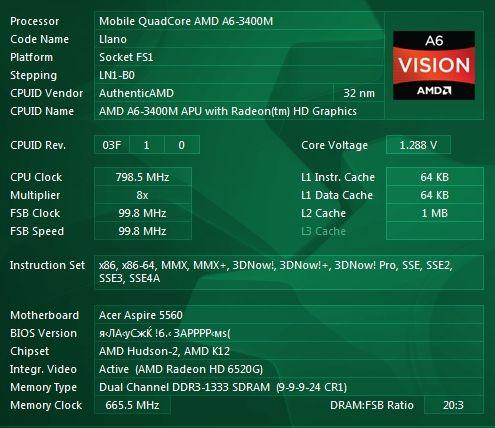Click the 32 nm process field
This screenshot has height=428, width=495.
(359, 93)
